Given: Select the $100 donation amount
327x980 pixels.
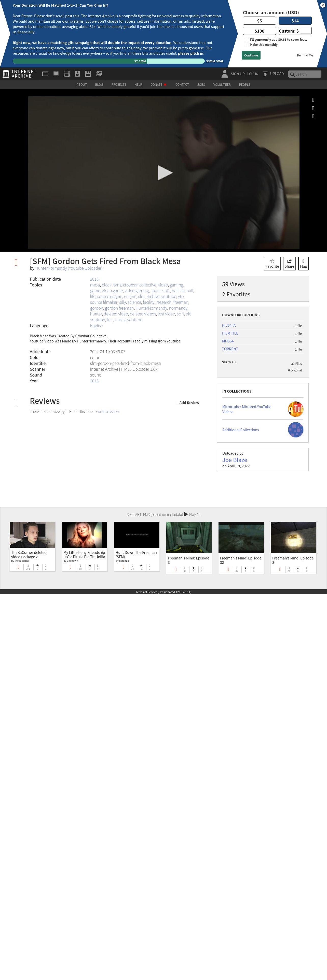Looking at the screenshot, I should (259, 31).
